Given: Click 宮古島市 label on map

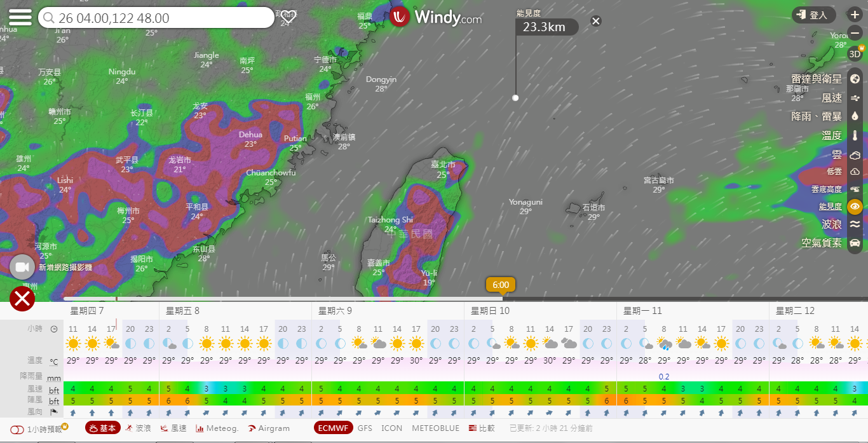Looking at the screenshot, I should 658,181.
